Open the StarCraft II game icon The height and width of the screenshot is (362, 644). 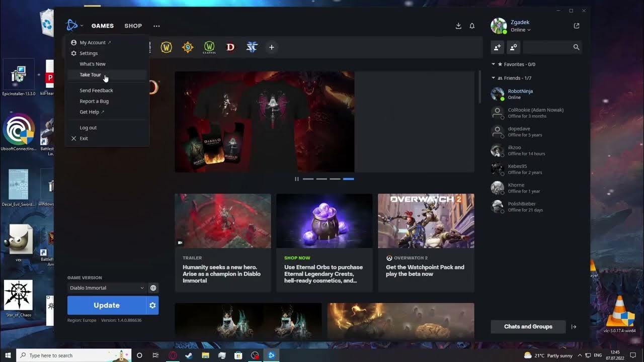click(252, 47)
